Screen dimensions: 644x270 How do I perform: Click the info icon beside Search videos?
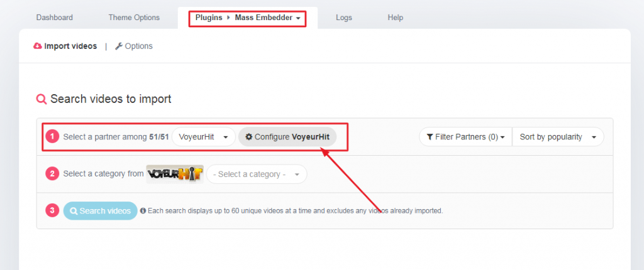pos(143,211)
